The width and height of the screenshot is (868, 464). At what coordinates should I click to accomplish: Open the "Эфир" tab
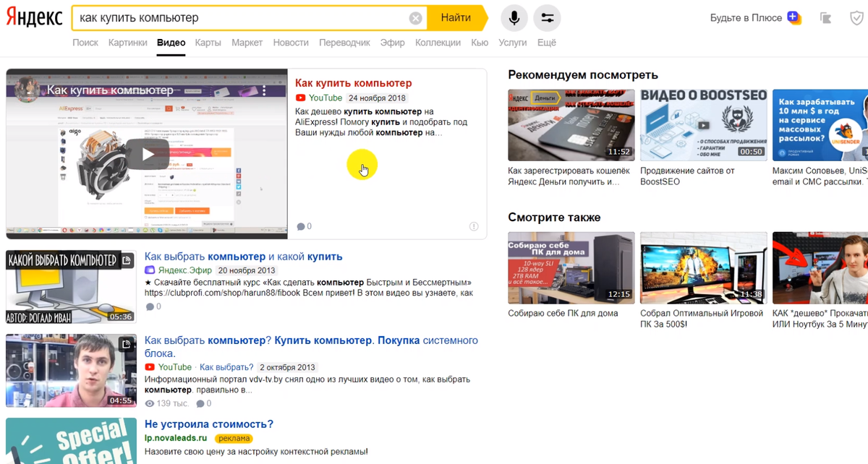(393, 43)
